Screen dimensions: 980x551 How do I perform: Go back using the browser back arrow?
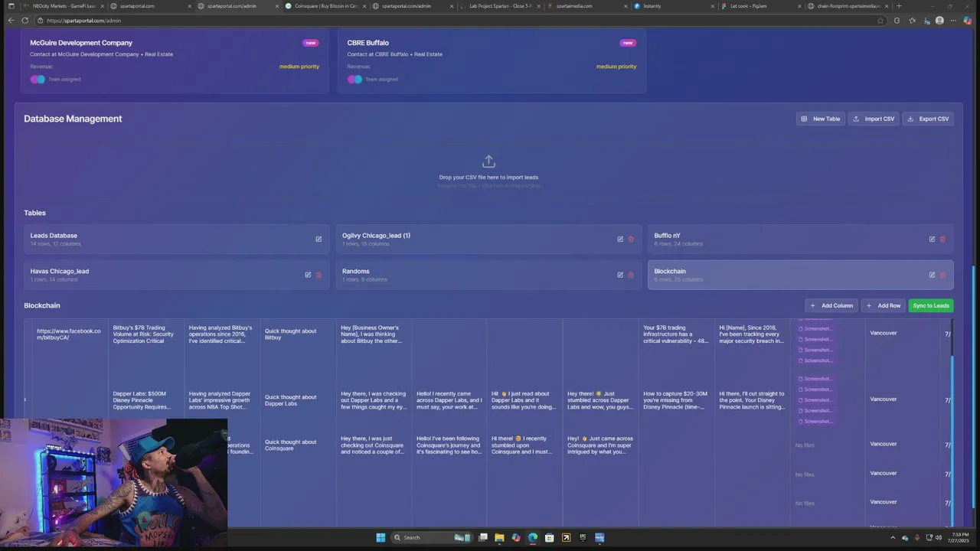coord(11,21)
